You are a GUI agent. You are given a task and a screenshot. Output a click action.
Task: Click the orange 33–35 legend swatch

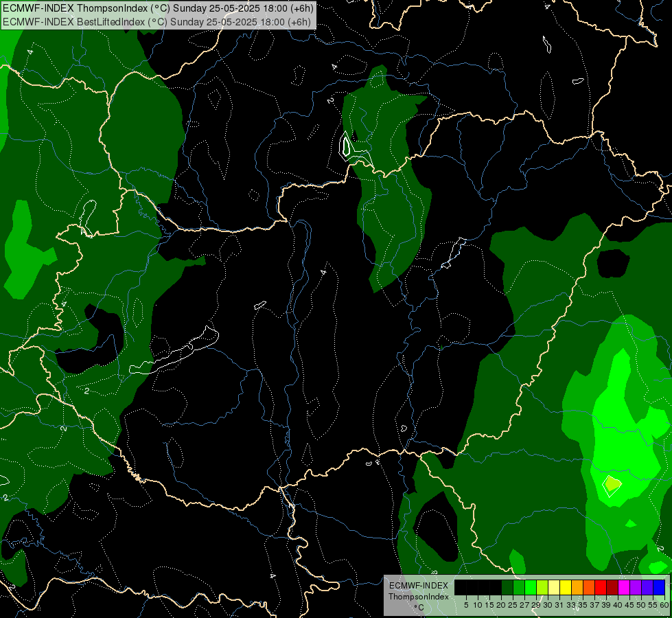pos(577,587)
